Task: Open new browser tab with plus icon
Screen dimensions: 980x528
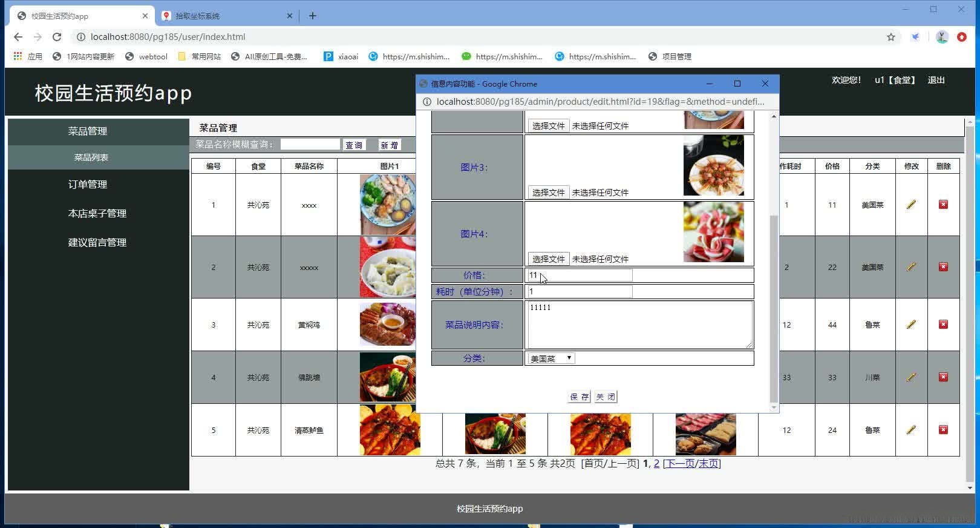Action: point(313,16)
